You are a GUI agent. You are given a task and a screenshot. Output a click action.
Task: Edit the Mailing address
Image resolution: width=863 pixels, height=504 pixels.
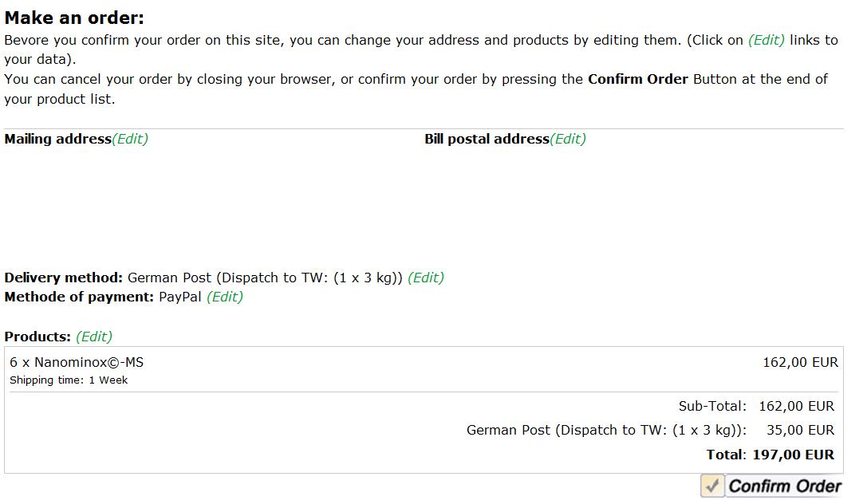[130, 139]
